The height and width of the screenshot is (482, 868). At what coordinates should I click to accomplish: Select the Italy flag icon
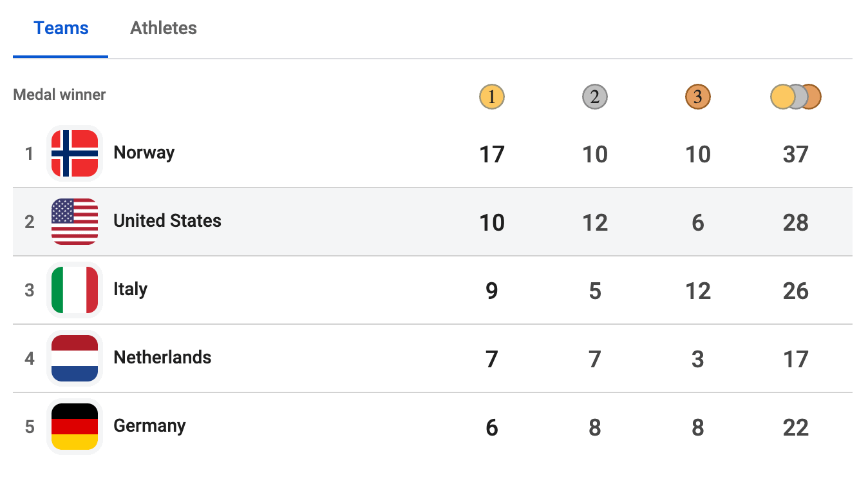pyautogui.click(x=75, y=290)
